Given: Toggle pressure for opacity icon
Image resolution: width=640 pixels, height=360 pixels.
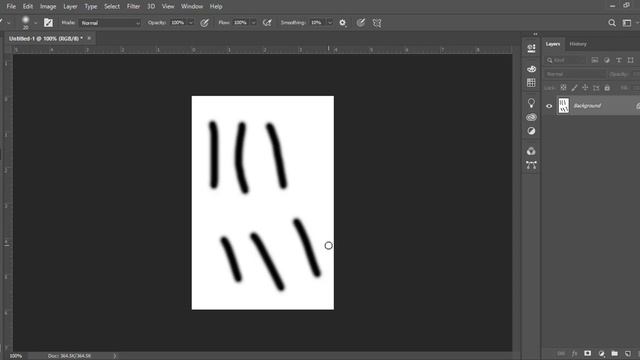Looking at the screenshot, I should pos(204,23).
